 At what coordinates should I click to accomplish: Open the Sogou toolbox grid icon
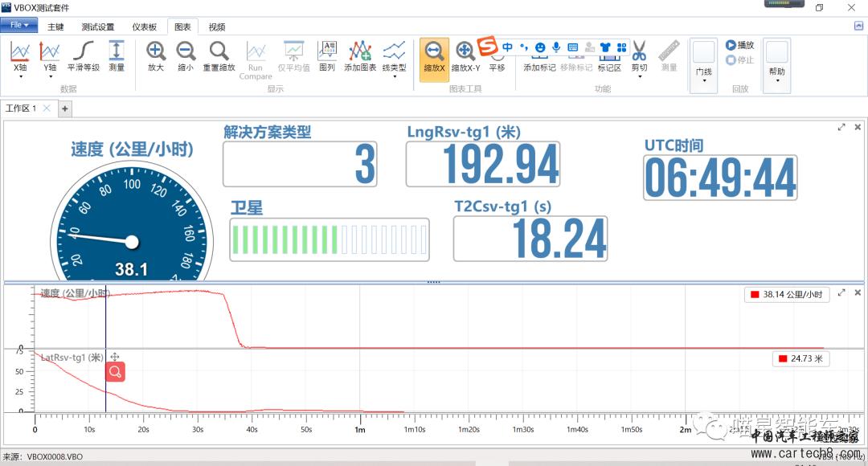(x=622, y=47)
